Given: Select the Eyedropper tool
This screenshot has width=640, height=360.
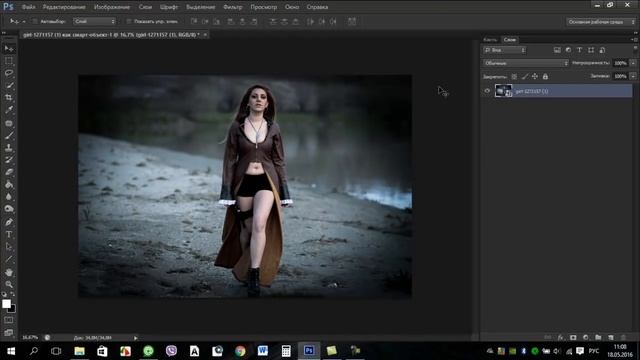Looking at the screenshot, I should point(9,110).
